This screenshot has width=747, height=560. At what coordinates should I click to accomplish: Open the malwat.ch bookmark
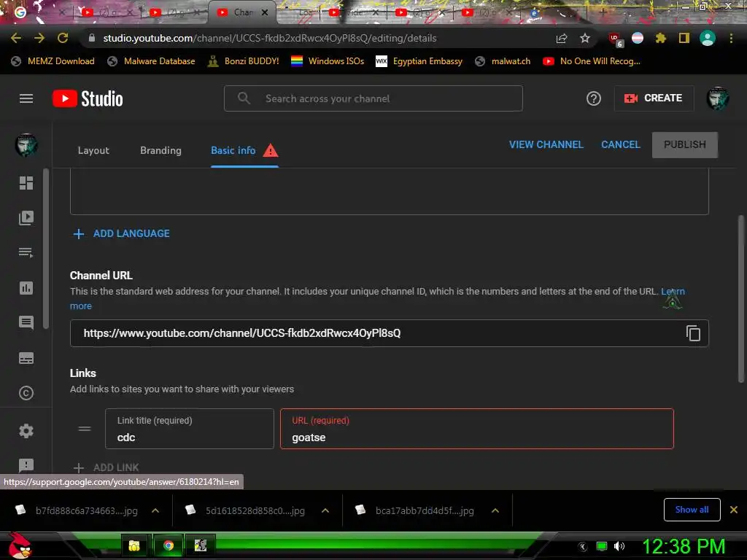point(503,61)
